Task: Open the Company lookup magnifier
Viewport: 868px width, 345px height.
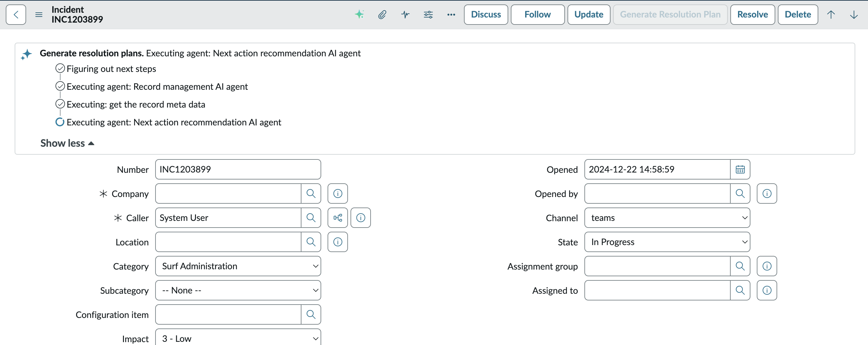Action: (311, 194)
